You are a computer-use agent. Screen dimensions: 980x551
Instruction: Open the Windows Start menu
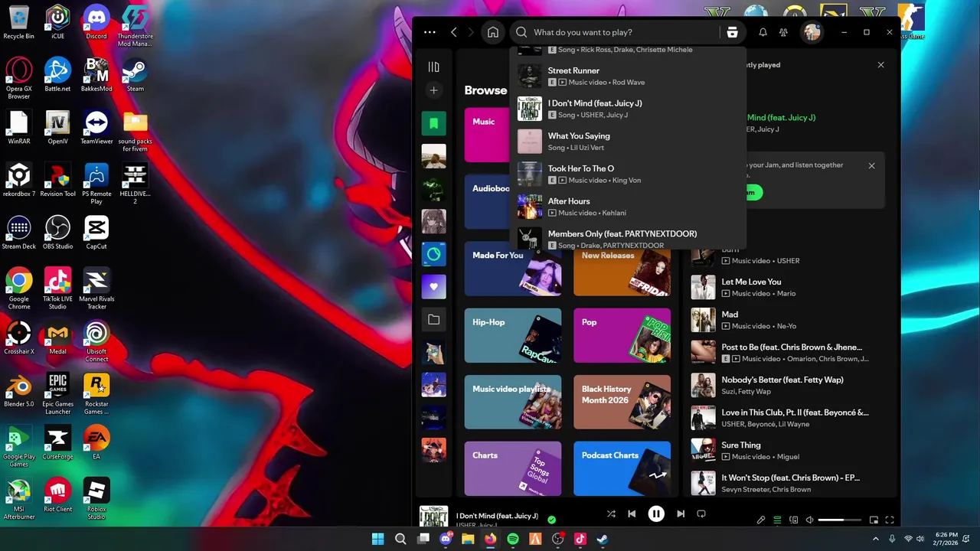pyautogui.click(x=378, y=539)
